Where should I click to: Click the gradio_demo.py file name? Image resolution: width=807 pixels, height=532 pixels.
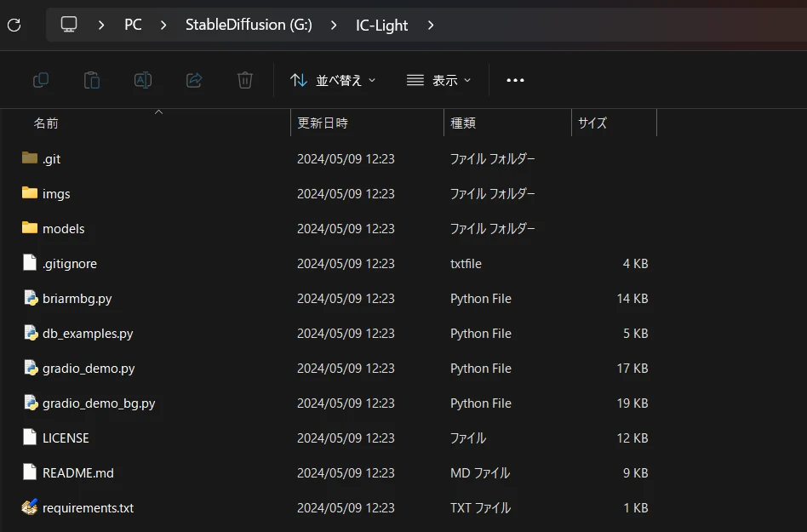[x=89, y=369]
